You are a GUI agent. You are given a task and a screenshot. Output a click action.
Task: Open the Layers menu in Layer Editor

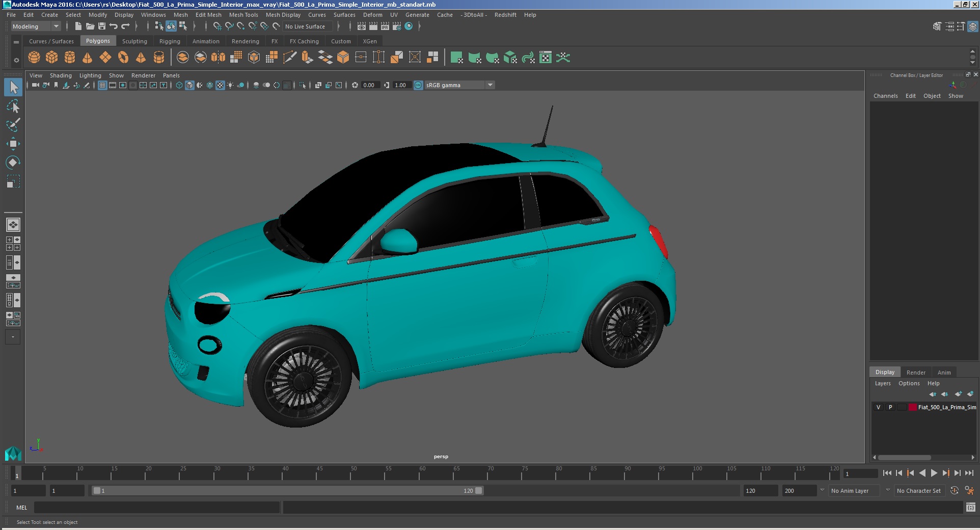pyautogui.click(x=883, y=383)
